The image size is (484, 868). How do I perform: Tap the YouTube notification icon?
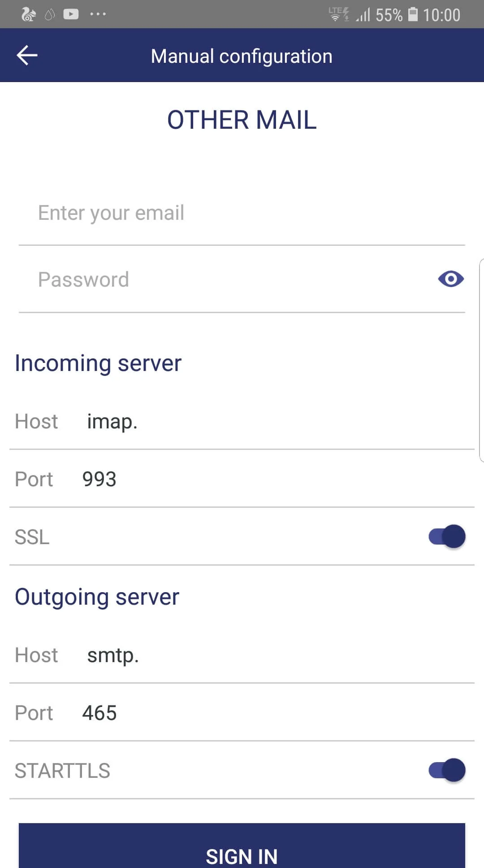(x=71, y=14)
